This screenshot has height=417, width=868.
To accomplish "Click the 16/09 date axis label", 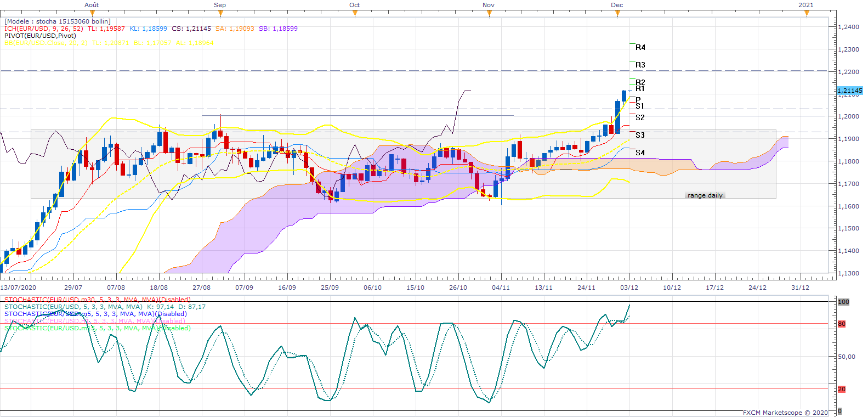I will pos(287,288).
